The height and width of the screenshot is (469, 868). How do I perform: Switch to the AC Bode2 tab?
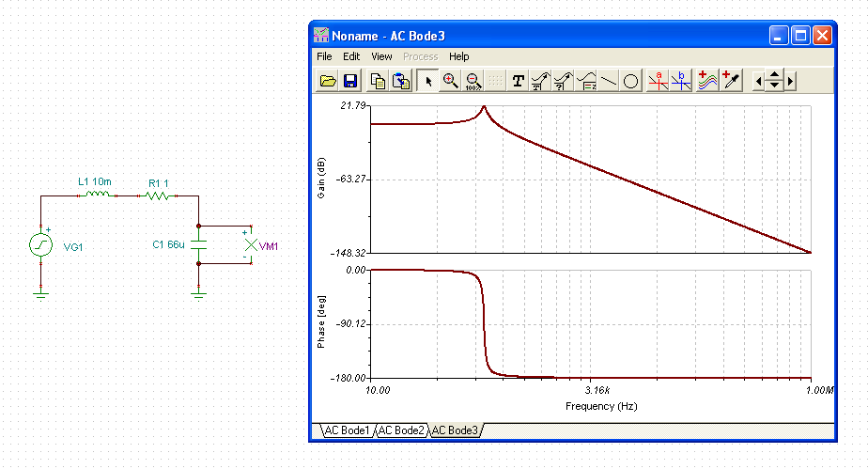[401, 430]
